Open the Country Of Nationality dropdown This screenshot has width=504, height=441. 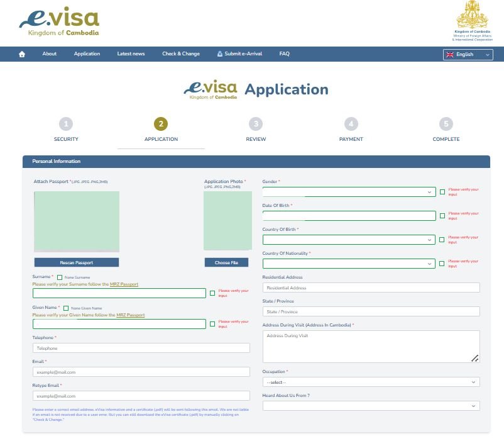(x=349, y=264)
